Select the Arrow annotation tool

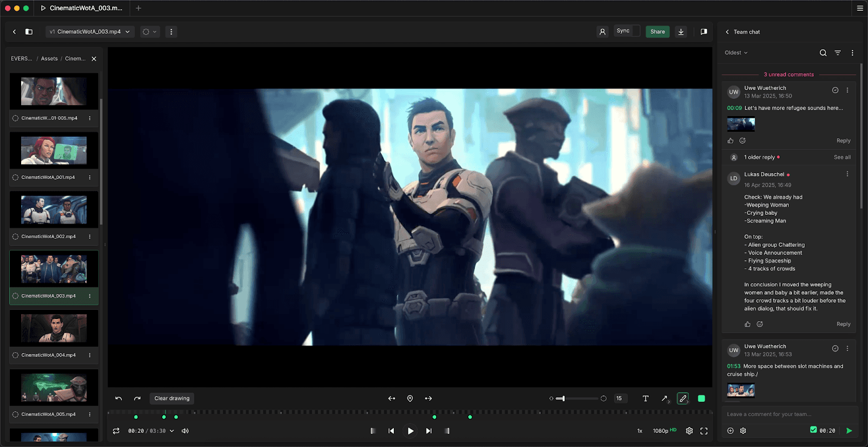664,398
